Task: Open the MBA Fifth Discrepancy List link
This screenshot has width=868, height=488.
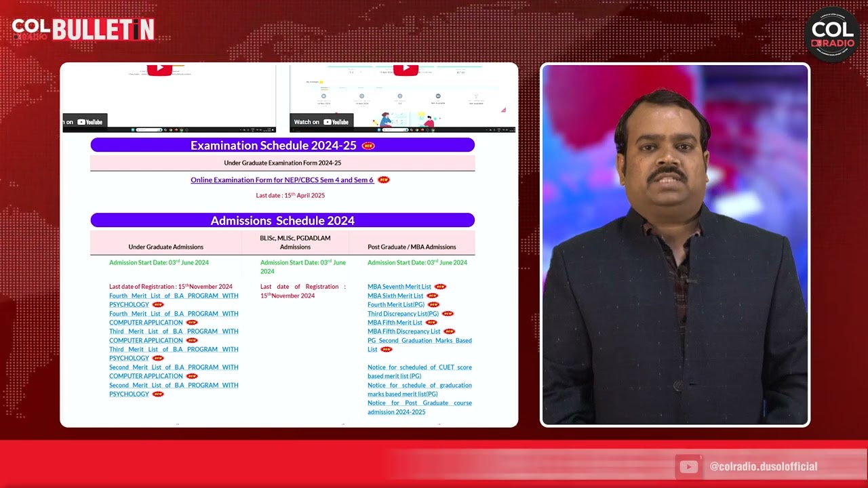Action: (403, 331)
